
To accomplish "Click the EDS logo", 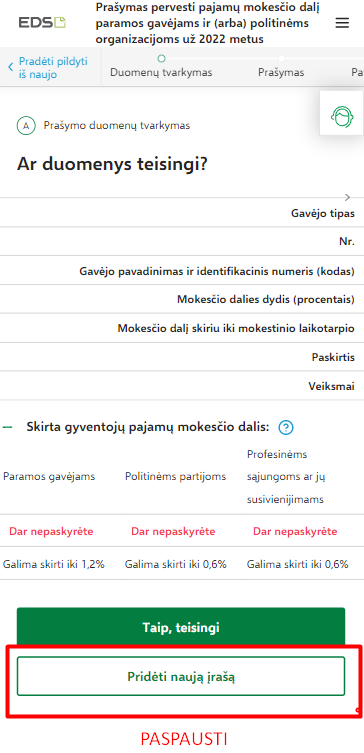I will pyautogui.click(x=42, y=23).
